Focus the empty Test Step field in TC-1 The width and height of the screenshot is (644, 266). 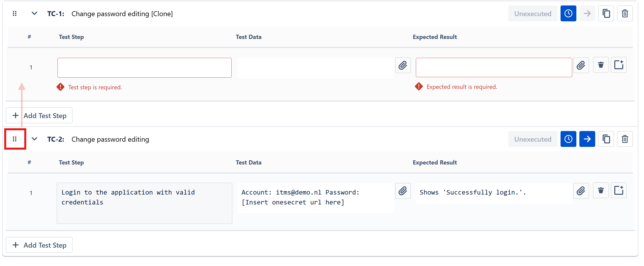point(144,68)
